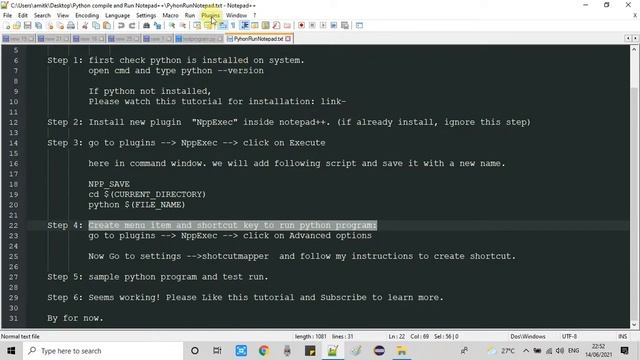Click the Open file toolbar icon

17,25
